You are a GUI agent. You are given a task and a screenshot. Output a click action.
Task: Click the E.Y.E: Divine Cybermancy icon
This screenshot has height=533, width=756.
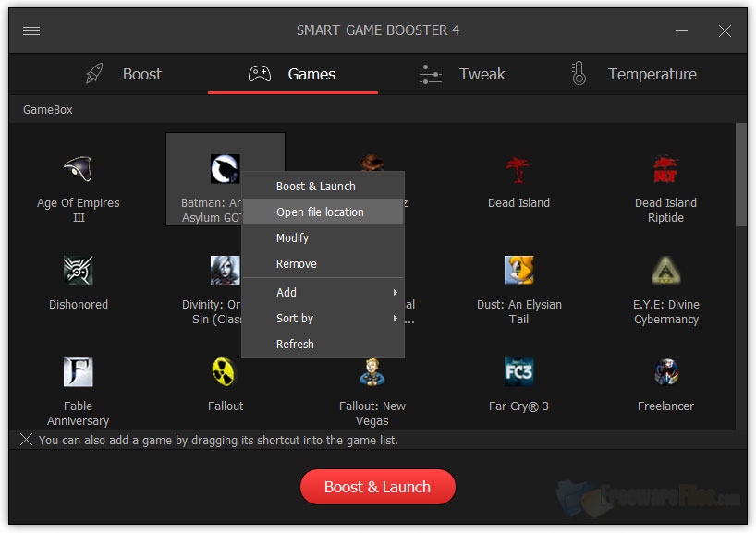click(665, 271)
